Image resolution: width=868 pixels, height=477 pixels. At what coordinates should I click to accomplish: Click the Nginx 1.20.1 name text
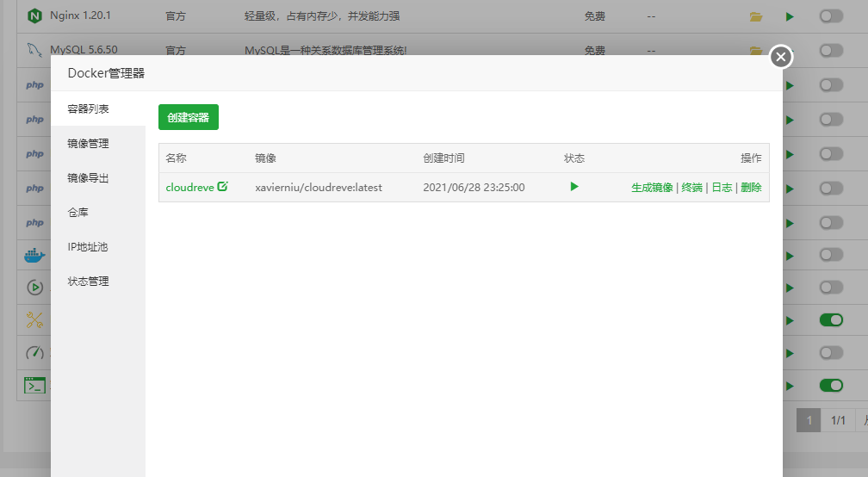tap(80, 15)
